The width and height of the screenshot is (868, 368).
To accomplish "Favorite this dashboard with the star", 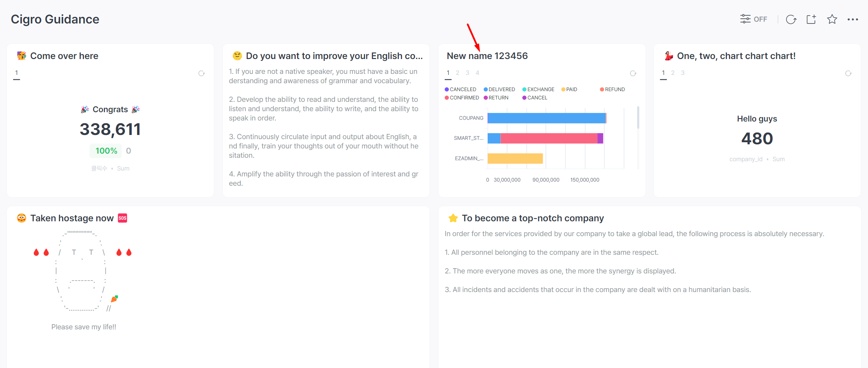I will pos(832,19).
